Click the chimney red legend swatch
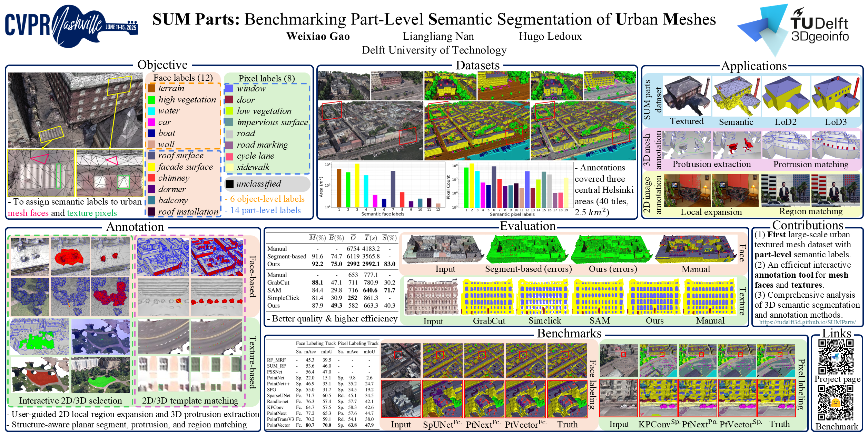 point(151,178)
